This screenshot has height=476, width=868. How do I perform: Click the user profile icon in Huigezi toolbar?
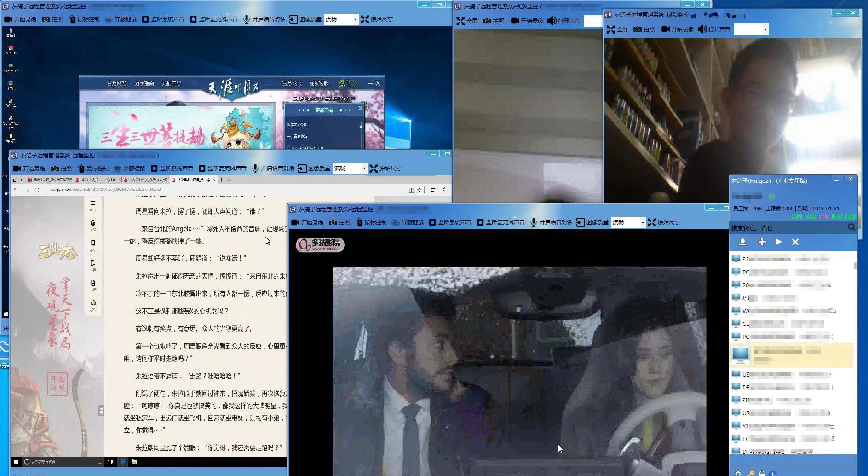[x=742, y=242]
